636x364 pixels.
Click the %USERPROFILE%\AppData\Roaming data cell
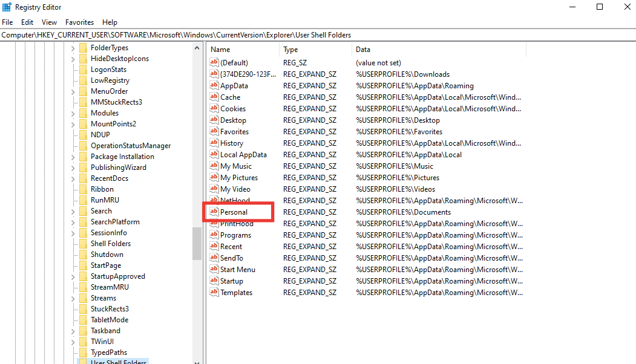point(415,85)
